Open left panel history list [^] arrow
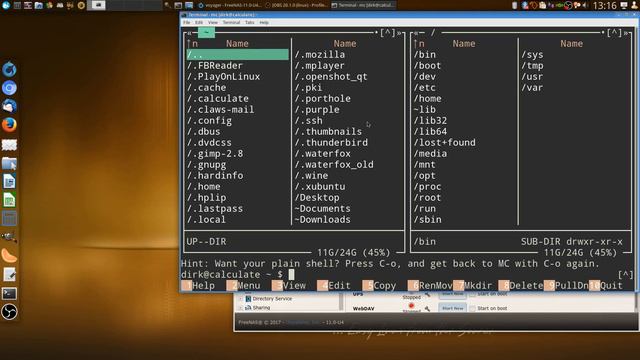Image resolution: width=640 pixels, height=360 pixels. tap(387, 33)
